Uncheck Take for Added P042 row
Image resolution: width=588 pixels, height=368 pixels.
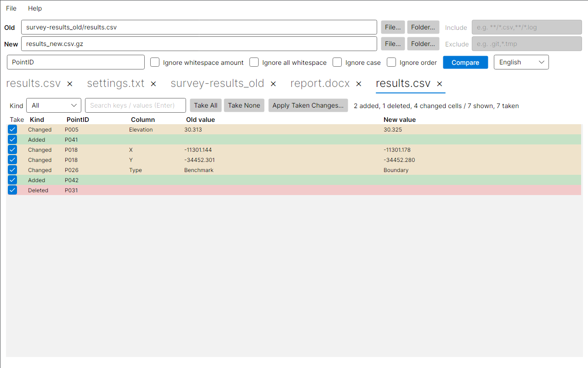[12, 180]
